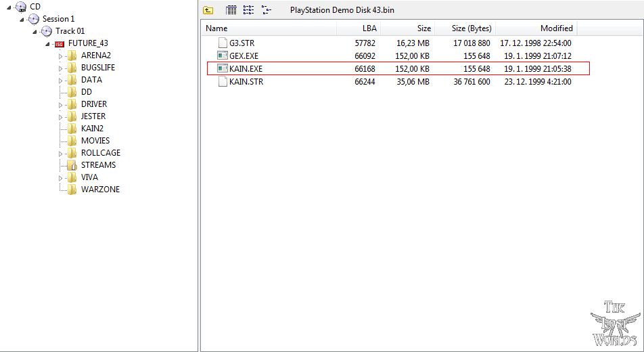Viewport: 644px width, 352px height.
Task: Collapse the Track 01 node
Action: pyautogui.click(x=34, y=32)
